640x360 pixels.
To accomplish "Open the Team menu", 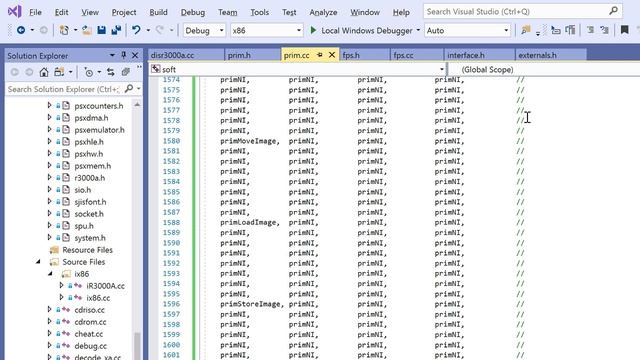I will point(227,12).
